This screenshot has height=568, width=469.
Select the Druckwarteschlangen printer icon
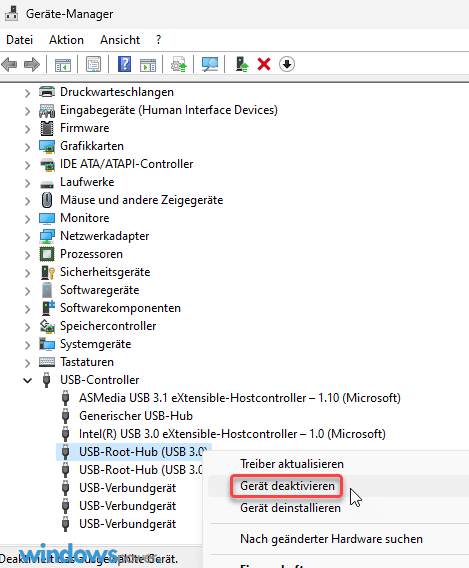click(x=47, y=92)
